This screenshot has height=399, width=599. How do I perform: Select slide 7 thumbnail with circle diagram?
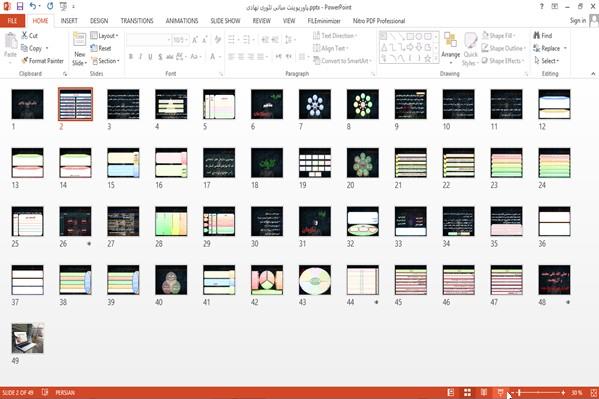315,104
